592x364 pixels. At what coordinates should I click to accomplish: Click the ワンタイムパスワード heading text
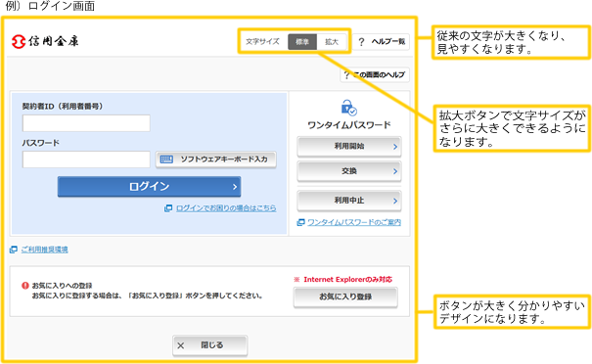pyautogui.click(x=349, y=125)
